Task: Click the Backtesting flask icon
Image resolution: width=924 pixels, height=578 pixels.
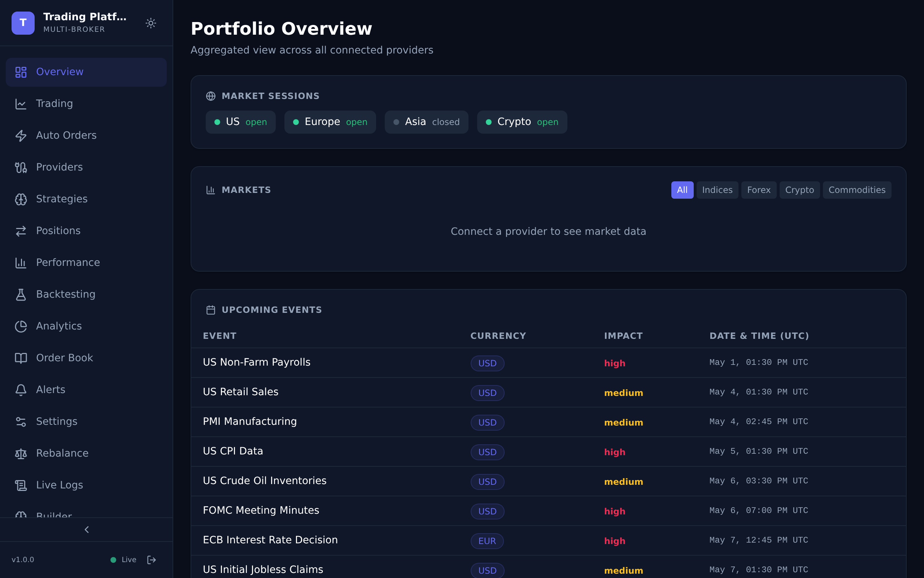Action: (21, 294)
